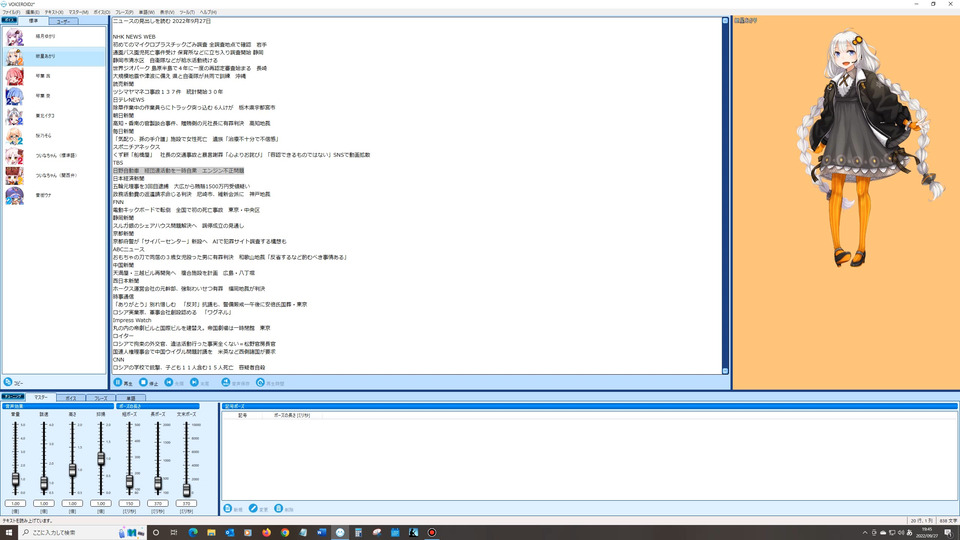Image resolution: width=960 pixels, height=540 pixels.
Task: Open the ボイス menu
Action: (x=102, y=12)
